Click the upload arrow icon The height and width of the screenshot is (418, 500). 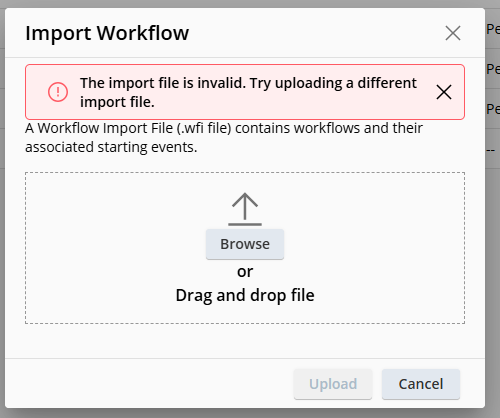pyautogui.click(x=245, y=209)
